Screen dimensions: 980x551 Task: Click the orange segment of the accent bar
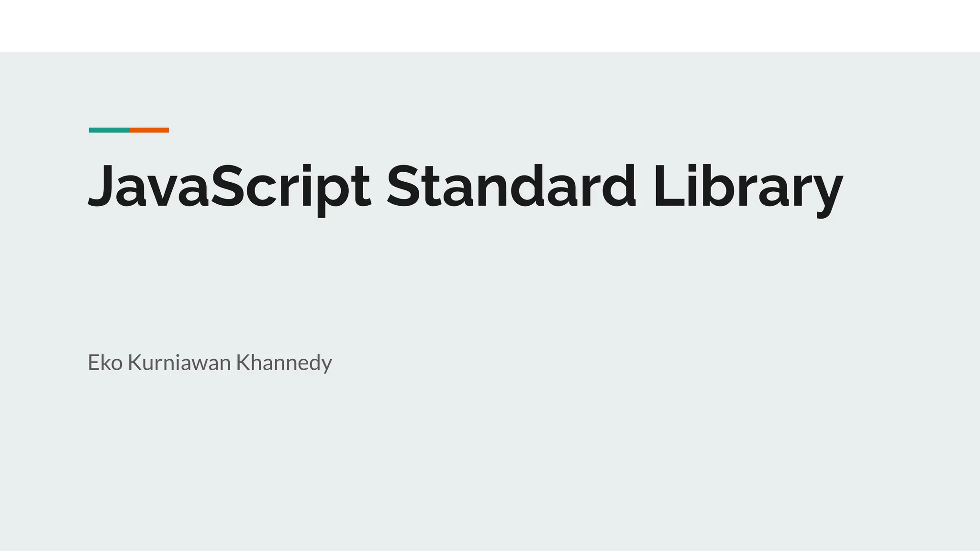[x=149, y=130]
